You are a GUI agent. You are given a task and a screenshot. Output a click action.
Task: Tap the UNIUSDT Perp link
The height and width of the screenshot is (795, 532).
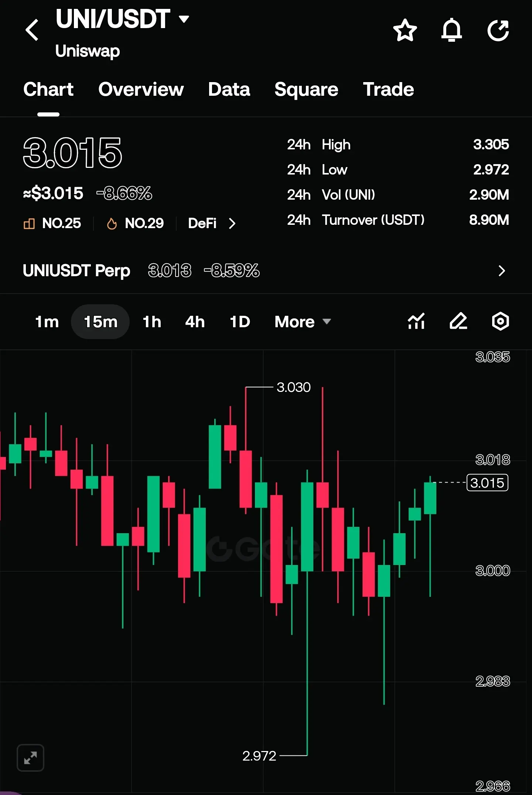(76, 271)
